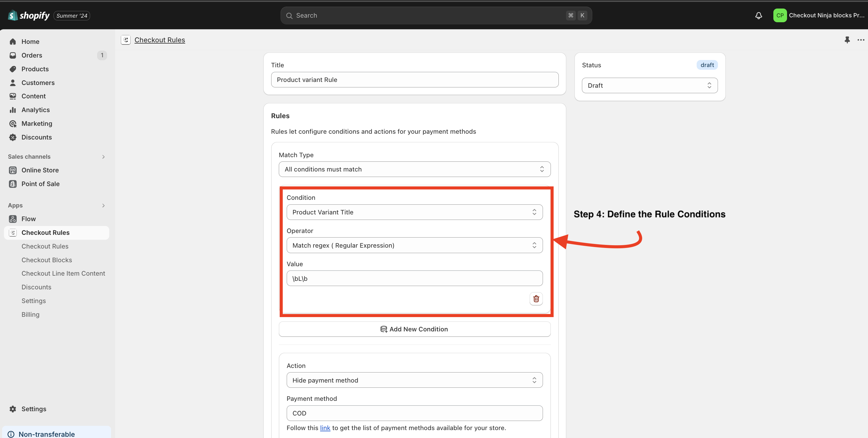Open Checkout Blocks sub-item
This screenshot has width=868, height=438.
coord(47,260)
